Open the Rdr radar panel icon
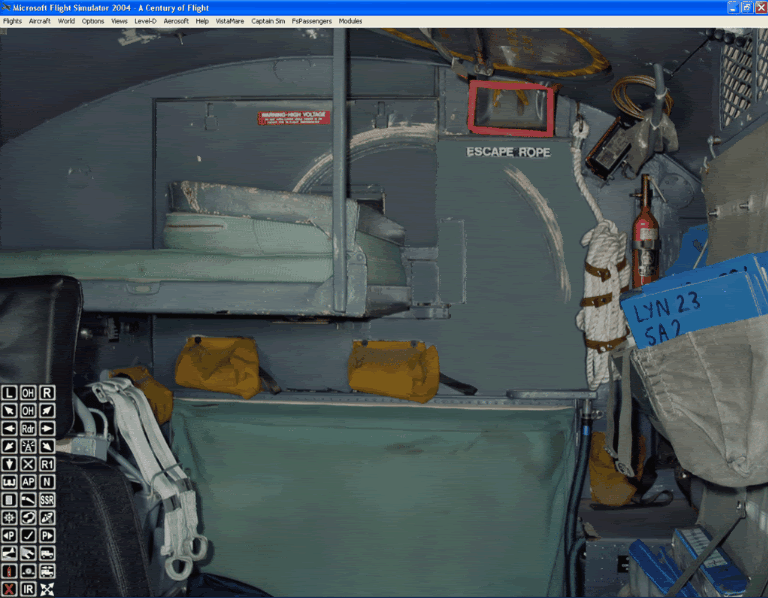768x598 pixels. click(x=28, y=428)
